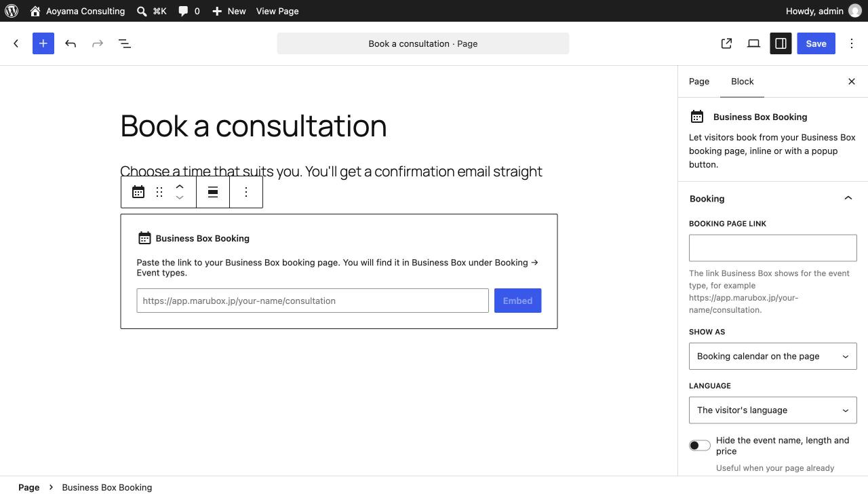868x498 pixels.
Task: Open the device preview options
Action: pyautogui.click(x=753, y=43)
